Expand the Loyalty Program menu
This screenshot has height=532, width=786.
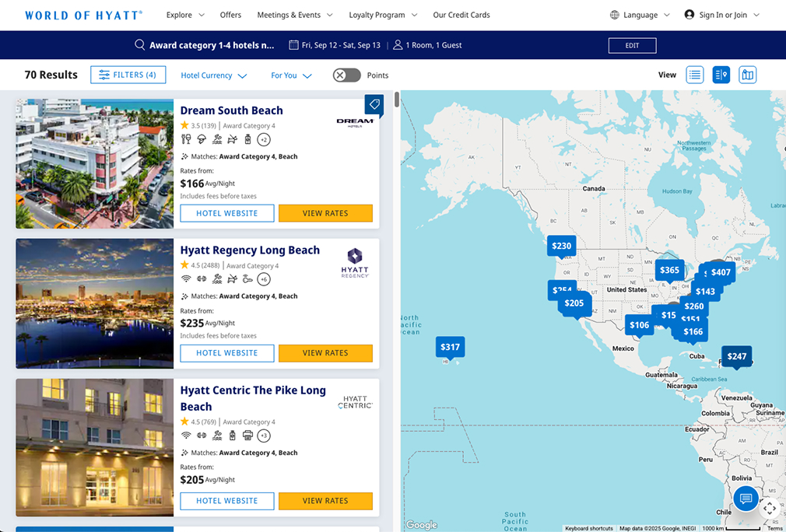(x=383, y=15)
